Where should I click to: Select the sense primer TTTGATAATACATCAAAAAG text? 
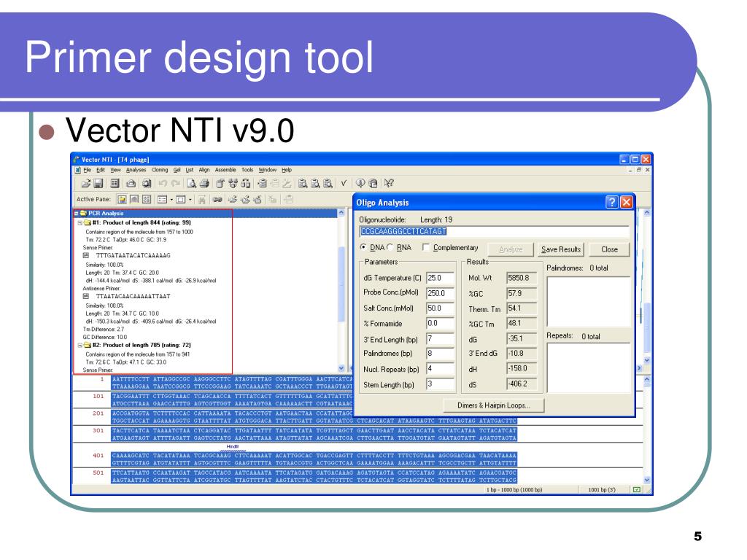pyautogui.click(x=133, y=256)
